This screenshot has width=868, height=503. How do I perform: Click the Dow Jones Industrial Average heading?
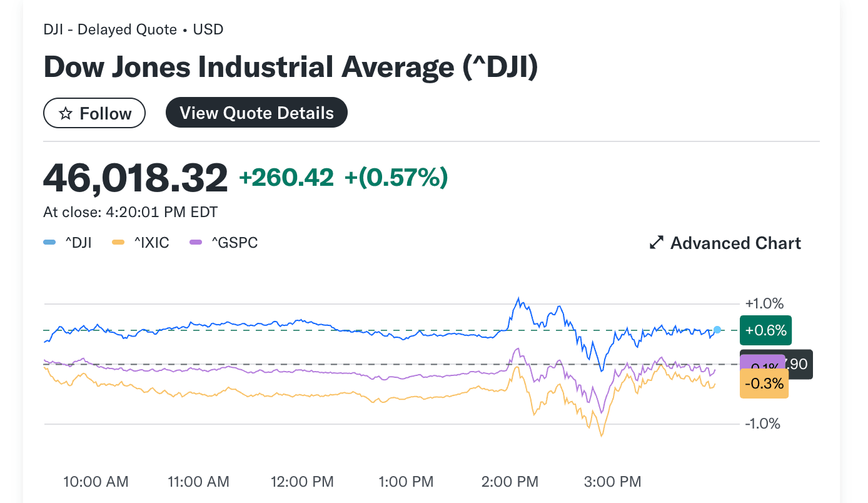[x=291, y=67]
